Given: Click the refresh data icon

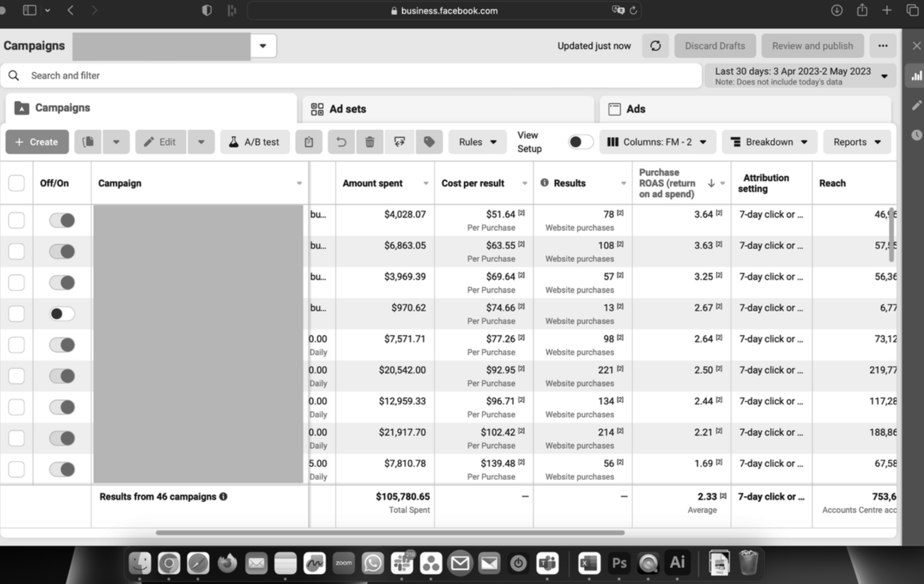Looking at the screenshot, I should pos(655,46).
